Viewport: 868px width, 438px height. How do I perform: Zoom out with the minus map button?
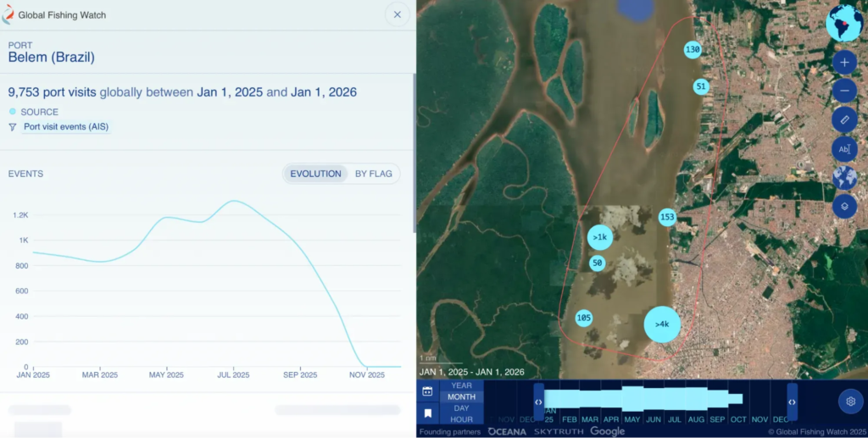[x=844, y=91]
